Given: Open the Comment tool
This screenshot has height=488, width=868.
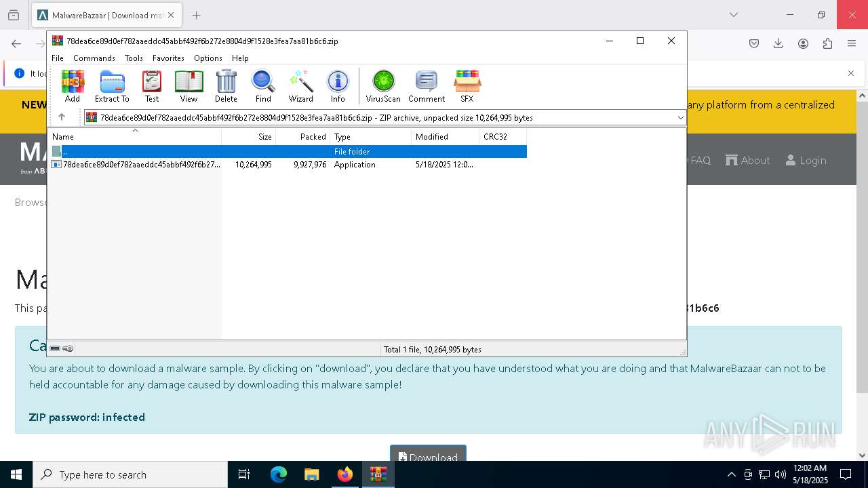Looking at the screenshot, I should tap(427, 86).
